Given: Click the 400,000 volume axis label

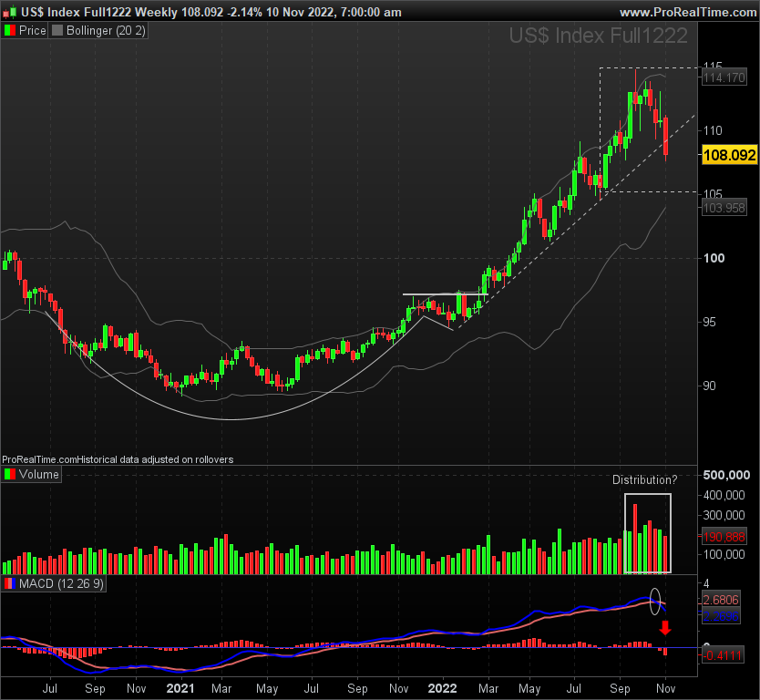Looking at the screenshot, I should [724, 495].
